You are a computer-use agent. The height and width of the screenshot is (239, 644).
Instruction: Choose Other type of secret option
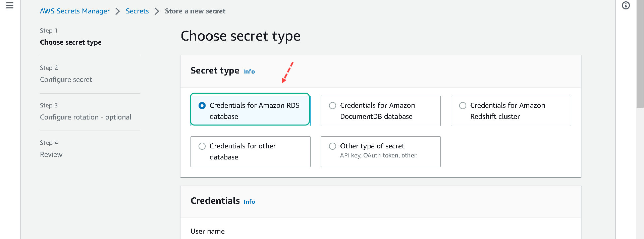click(380, 151)
